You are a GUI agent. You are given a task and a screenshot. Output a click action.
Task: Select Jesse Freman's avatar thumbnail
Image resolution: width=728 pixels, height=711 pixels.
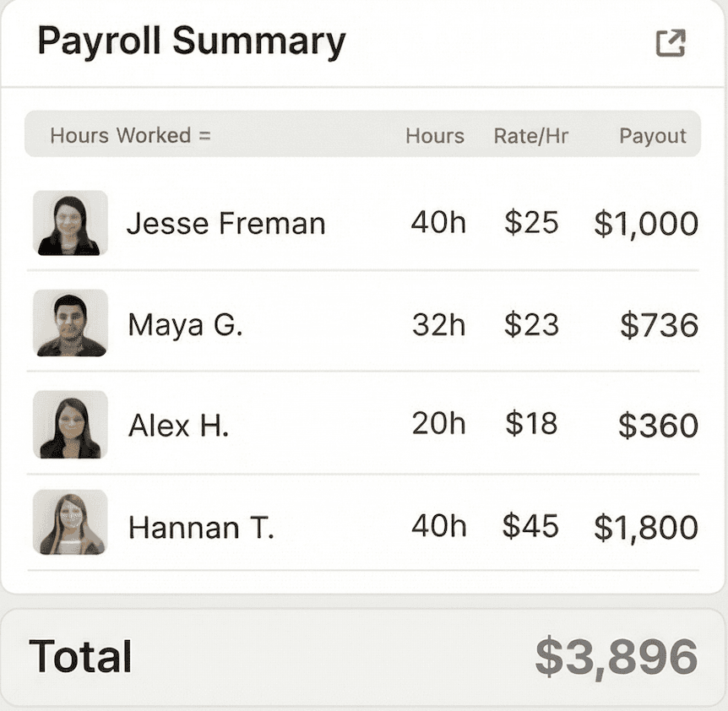[x=69, y=222]
